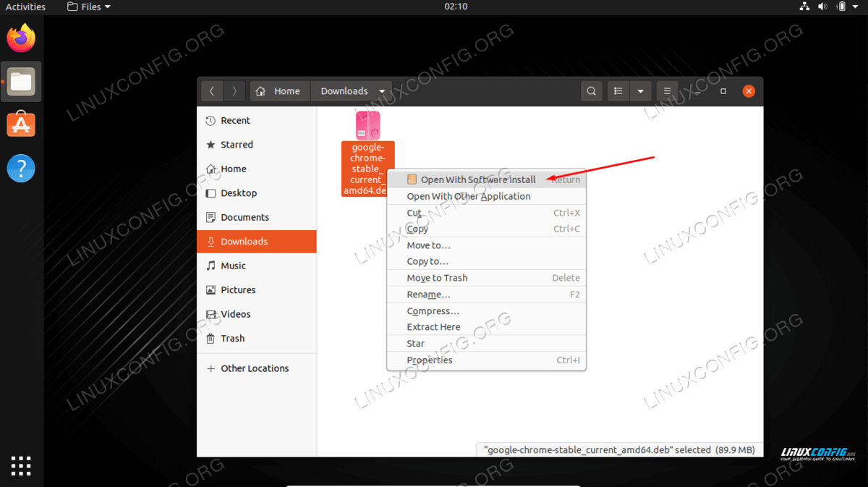
Task: Open the Help icon in the dock
Action: pyautogui.click(x=21, y=169)
